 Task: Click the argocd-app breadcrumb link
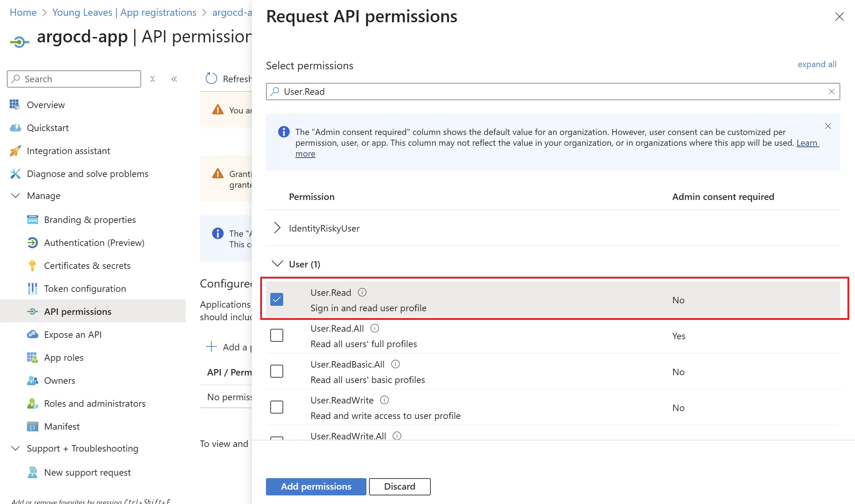point(232,12)
